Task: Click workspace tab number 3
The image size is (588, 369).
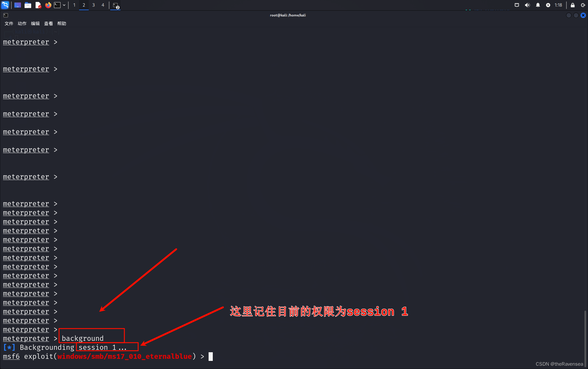Action: point(94,5)
